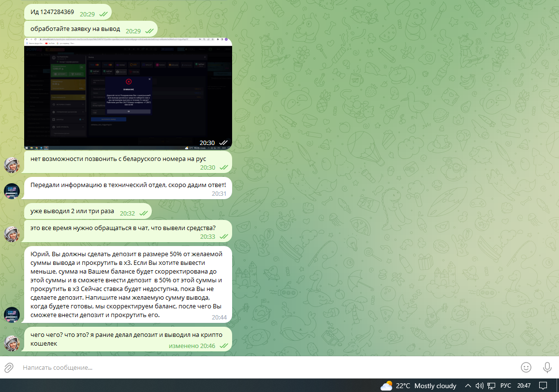This screenshot has height=392, width=559.
Task: Click read checkmarks on 20:32 message
Action: click(x=143, y=214)
